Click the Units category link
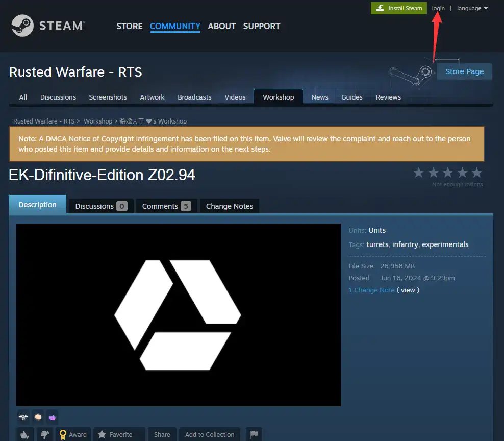Viewport: 504px width, 441px height. [377, 230]
